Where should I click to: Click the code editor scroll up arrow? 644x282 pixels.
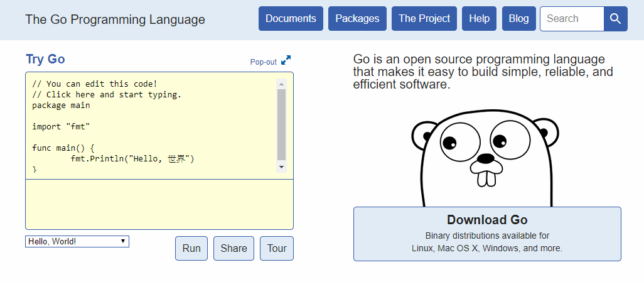click(281, 84)
